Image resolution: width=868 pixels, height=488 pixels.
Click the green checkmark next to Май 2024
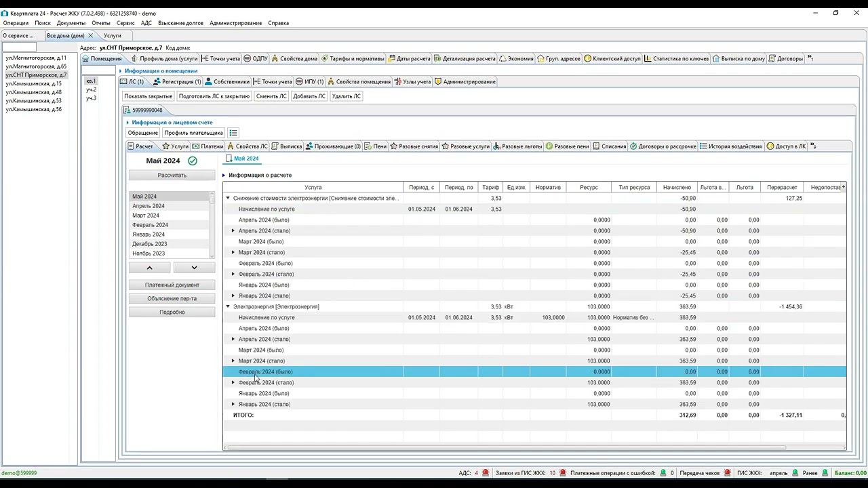pyautogui.click(x=193, y=161)
